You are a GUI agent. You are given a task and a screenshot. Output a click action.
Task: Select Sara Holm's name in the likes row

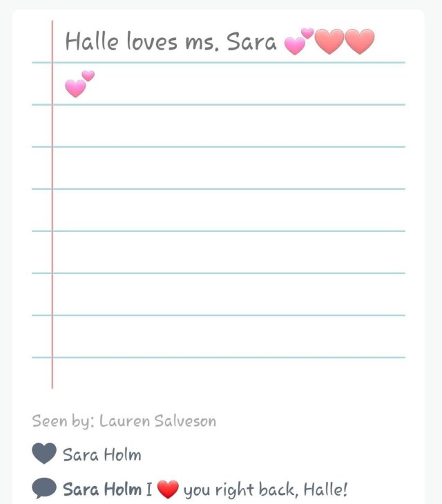(102, 455)
